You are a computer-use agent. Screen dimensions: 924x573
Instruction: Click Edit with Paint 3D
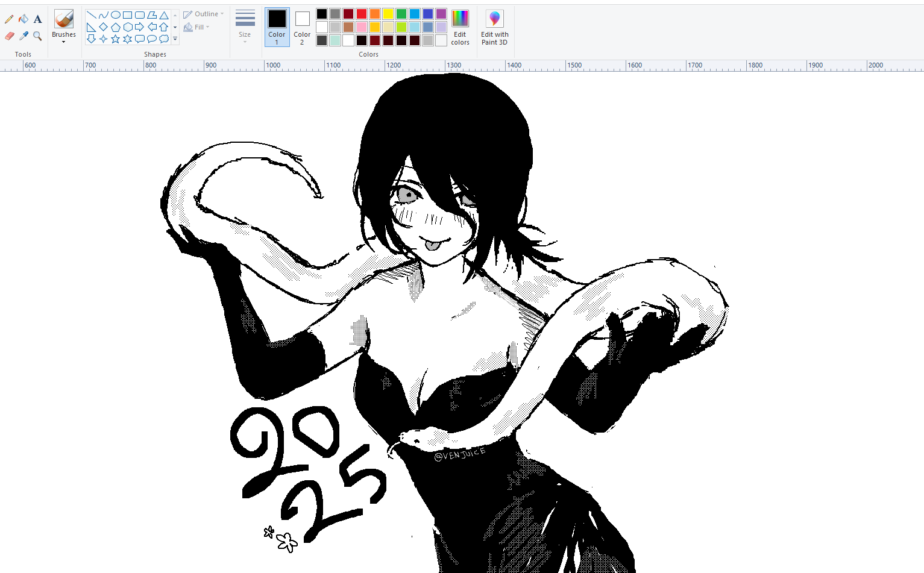click(x=494, y=27)
